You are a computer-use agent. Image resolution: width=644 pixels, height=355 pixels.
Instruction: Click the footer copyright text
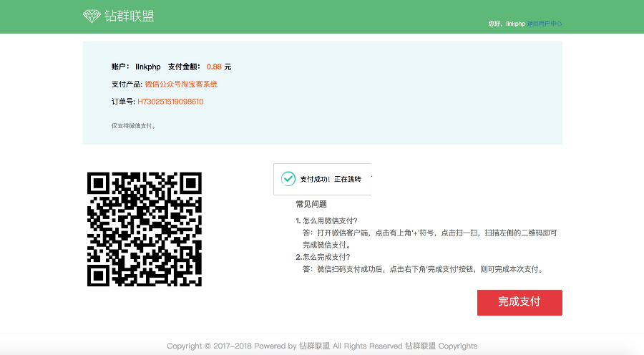tap(322, 346)
